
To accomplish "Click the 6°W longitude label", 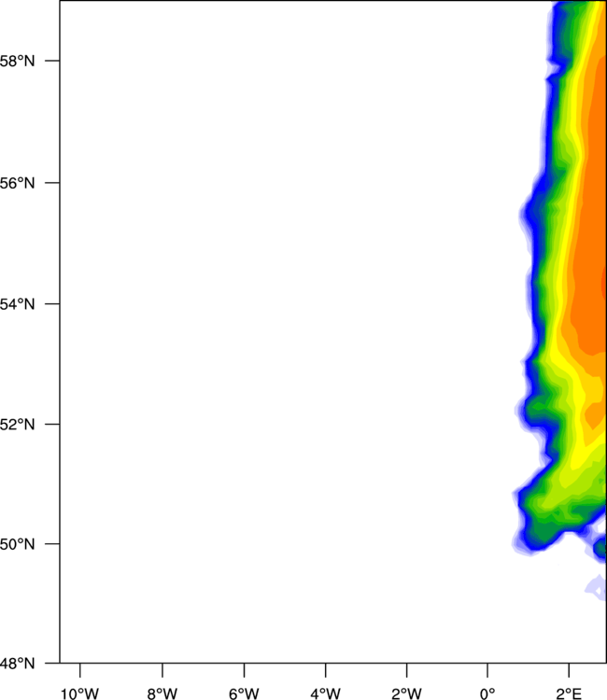I will pos(244,693).
